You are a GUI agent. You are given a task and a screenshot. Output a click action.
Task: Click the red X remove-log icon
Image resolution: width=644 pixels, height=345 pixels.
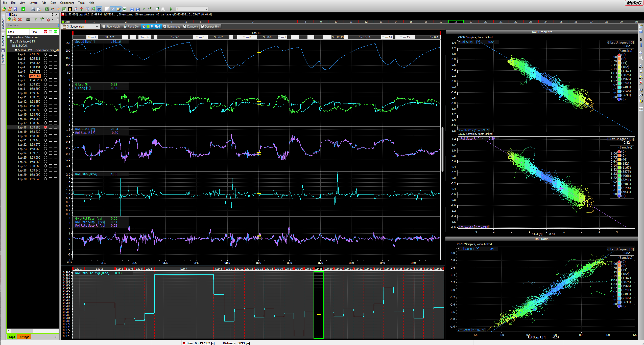coord(20,19)
